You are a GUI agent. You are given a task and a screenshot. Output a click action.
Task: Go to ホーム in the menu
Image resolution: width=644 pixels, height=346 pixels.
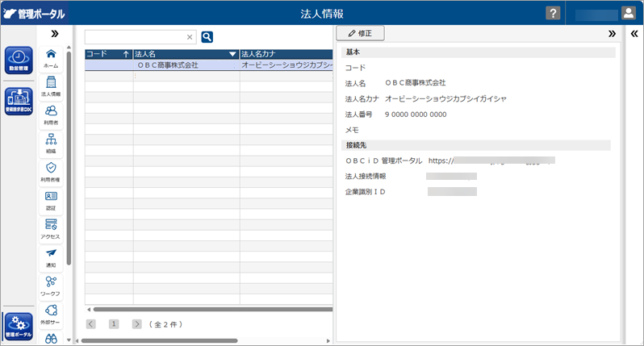point(51,59)
